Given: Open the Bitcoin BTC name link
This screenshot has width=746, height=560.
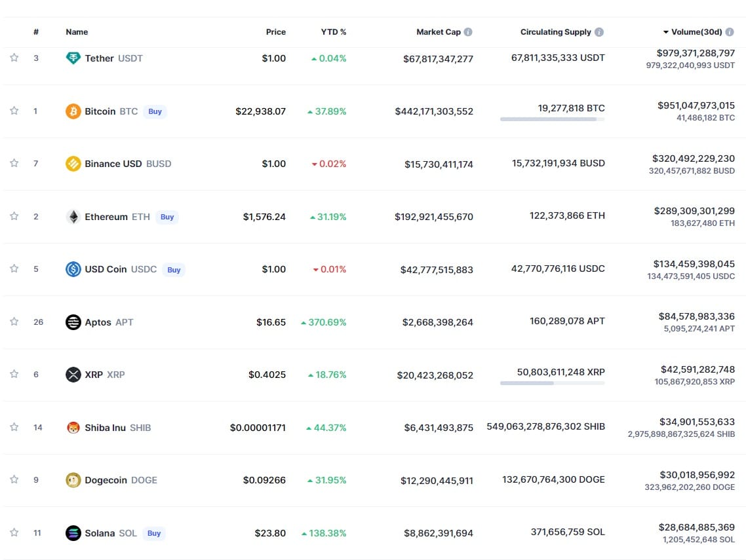Looking at the screenshot, I should coord(111,111).
